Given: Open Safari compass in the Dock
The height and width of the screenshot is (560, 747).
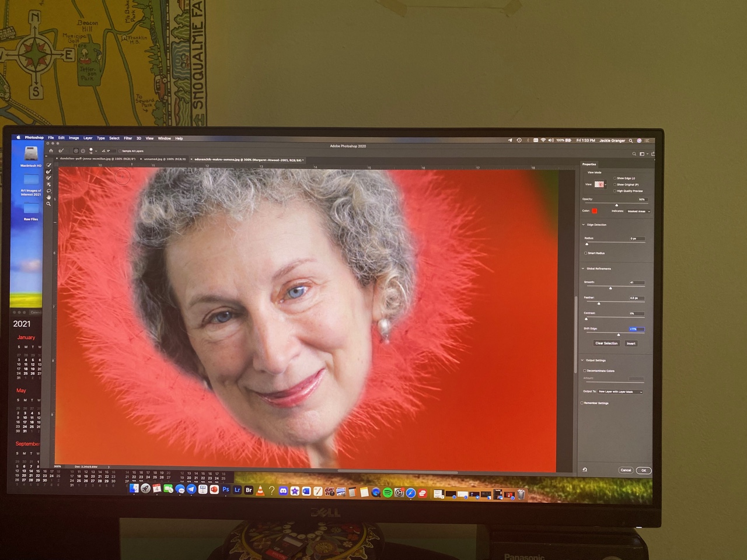Looking at the screenshot, I should coord(411,494).
